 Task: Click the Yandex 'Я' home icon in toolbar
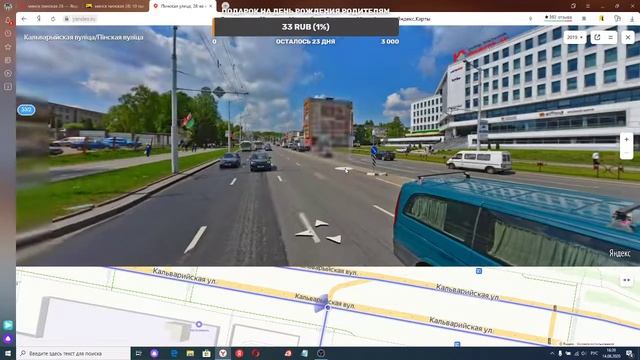point(39,19)
